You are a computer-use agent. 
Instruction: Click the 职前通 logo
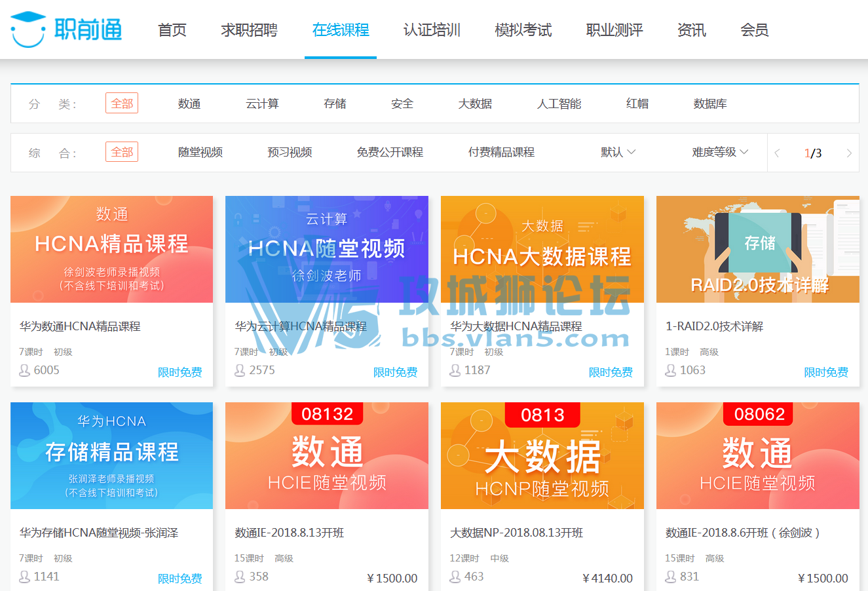[66, 29]
